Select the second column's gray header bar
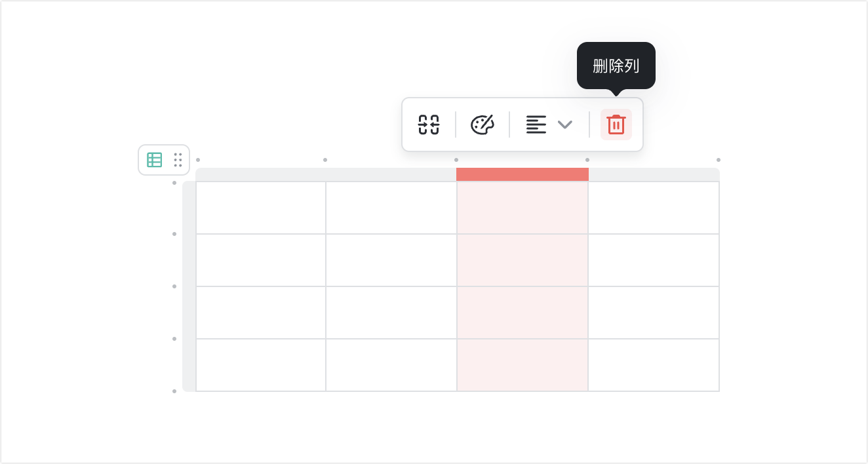This screenshot has width=868, height=464. (391, 174)
